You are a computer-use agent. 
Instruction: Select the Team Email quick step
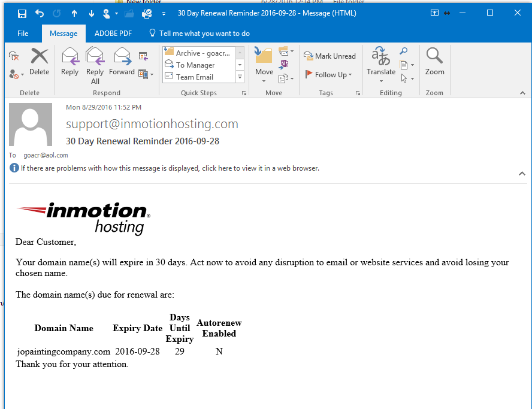194,77
